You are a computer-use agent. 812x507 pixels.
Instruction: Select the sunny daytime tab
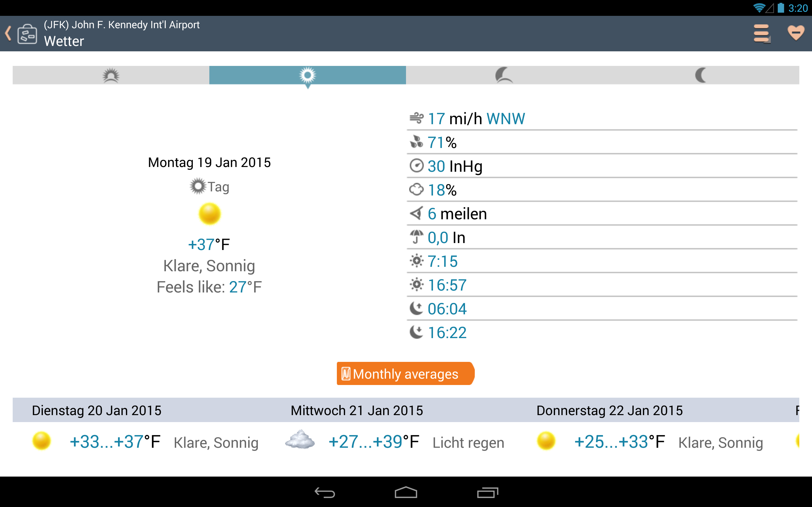307,75
